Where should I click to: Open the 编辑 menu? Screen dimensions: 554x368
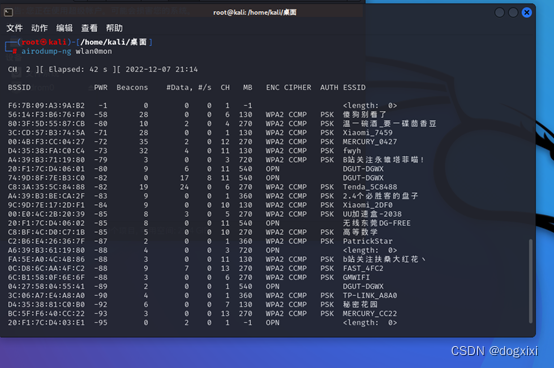[x=64, y=28]
